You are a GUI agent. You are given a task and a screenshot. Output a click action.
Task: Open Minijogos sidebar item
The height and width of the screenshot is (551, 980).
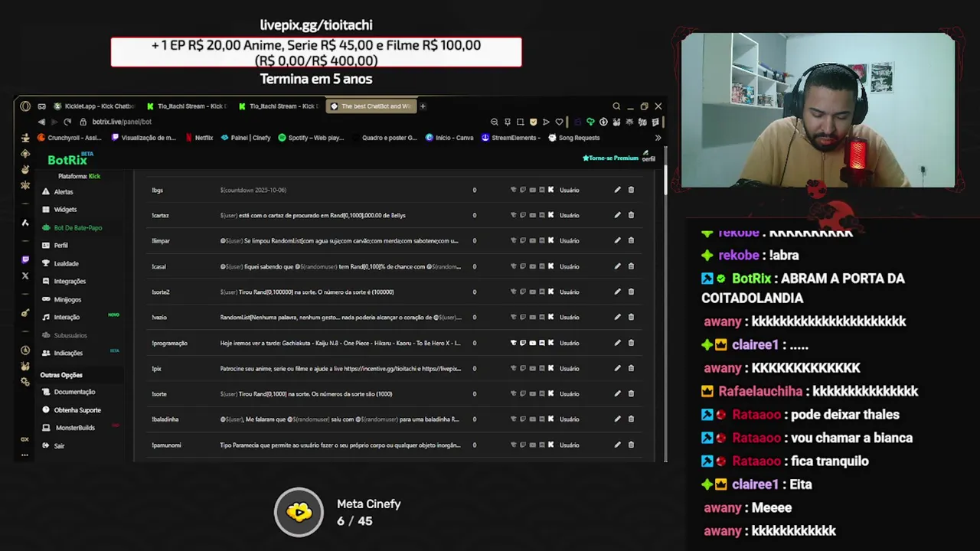61,300
